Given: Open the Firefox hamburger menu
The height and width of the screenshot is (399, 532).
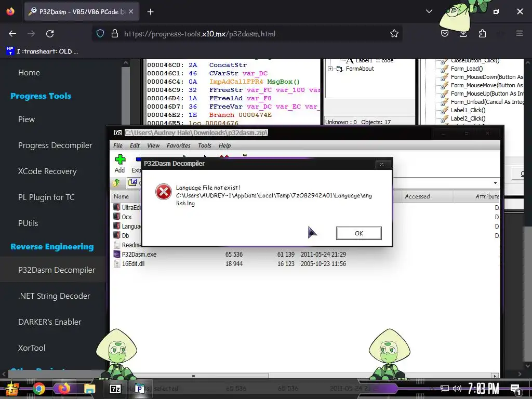Looking at the screenshot, I should pos(519,33).
